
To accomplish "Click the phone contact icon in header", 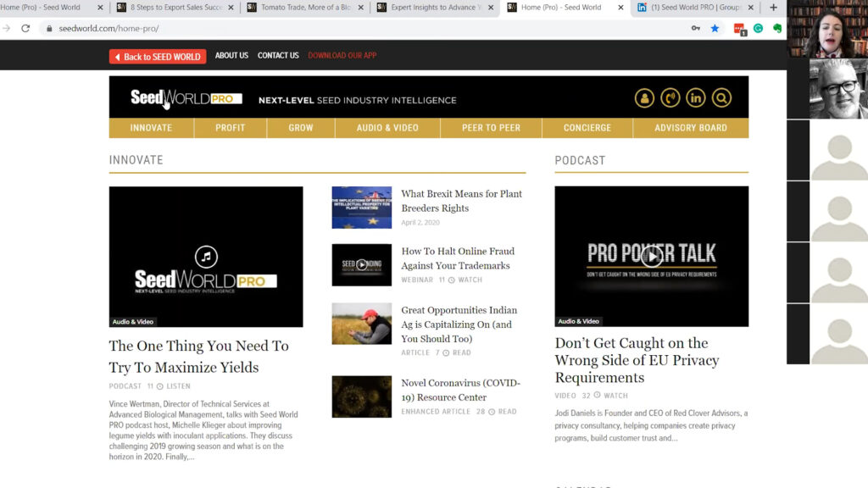I will pyautogui.click(x=670, y=98).
